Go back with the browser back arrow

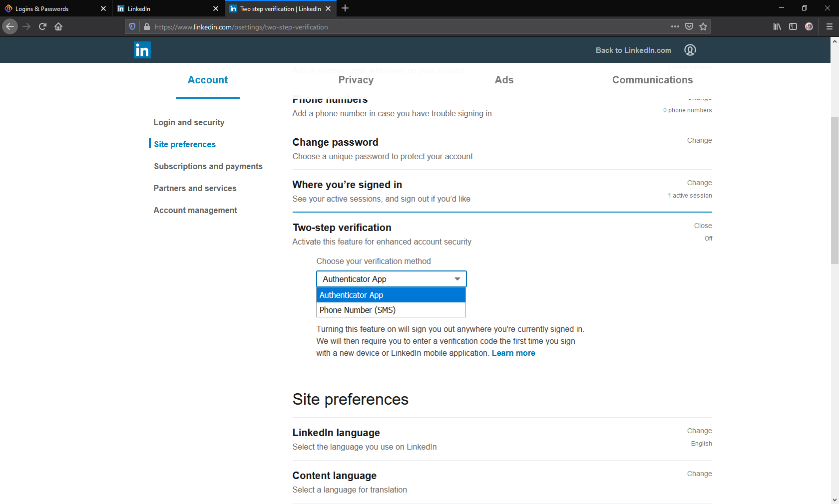[x=10, y=26]
